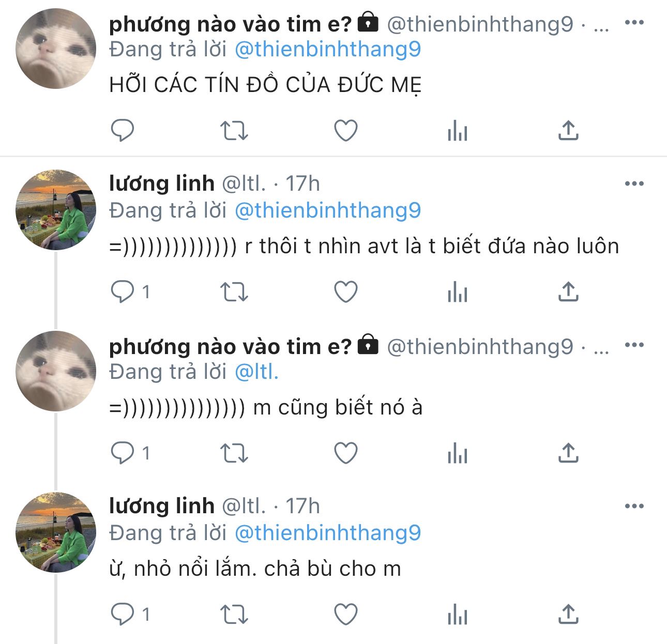Open the @ltl. mention link
Screen dimensions: 667x644
click(x=256, y=372)
